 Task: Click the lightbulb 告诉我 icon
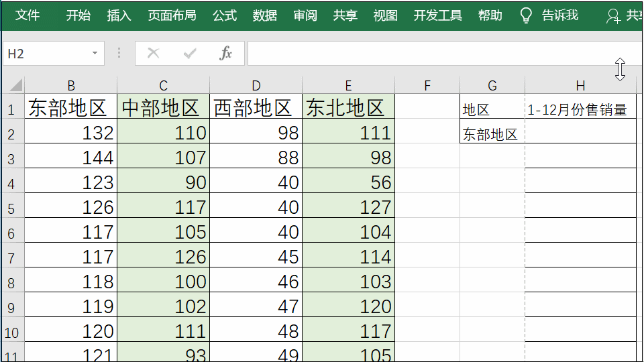click(x=526, y=15)
